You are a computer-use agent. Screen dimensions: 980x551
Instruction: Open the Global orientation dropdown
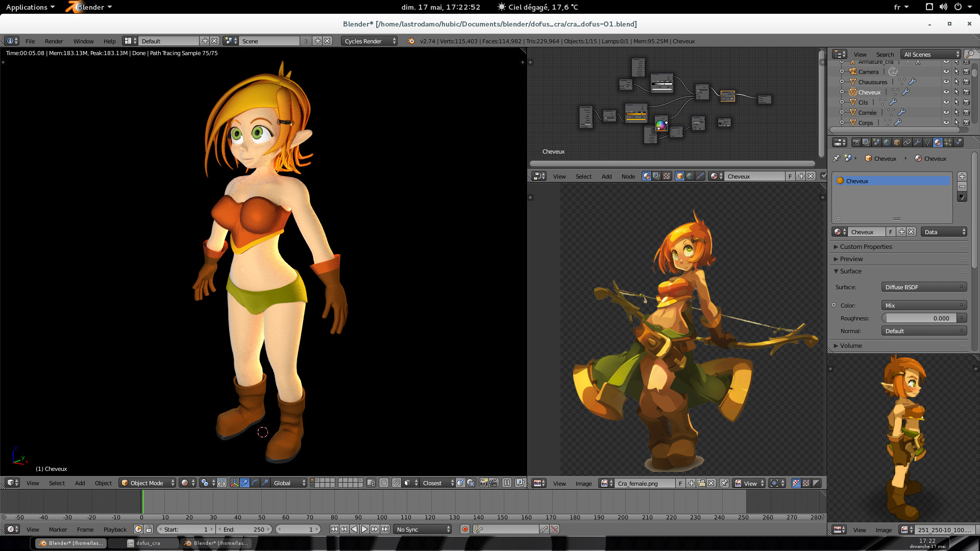[289, 483]
